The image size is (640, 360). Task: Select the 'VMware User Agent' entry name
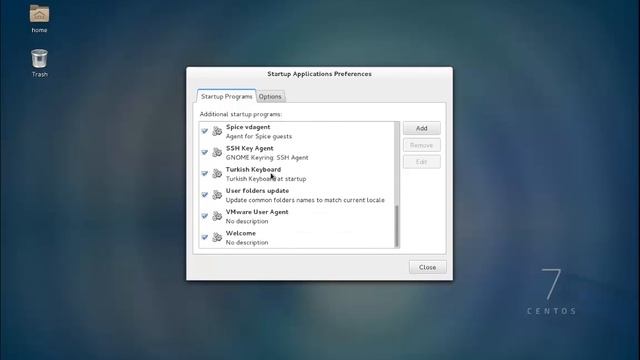tap(257, 212)
